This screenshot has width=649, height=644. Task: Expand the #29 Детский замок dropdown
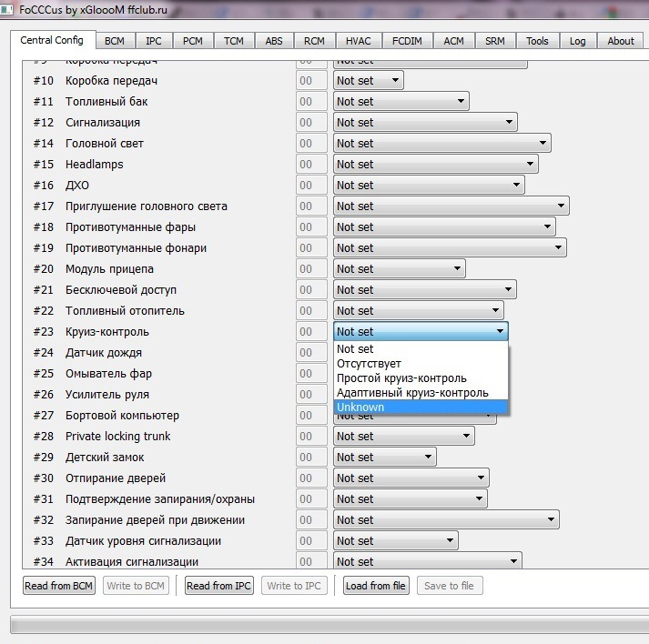[x=385, y=457]
